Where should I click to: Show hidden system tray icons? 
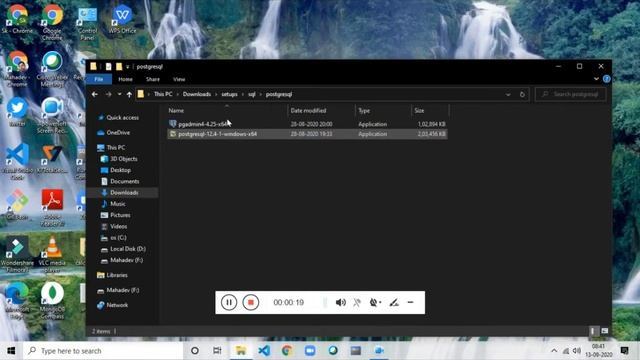point(554,351)
